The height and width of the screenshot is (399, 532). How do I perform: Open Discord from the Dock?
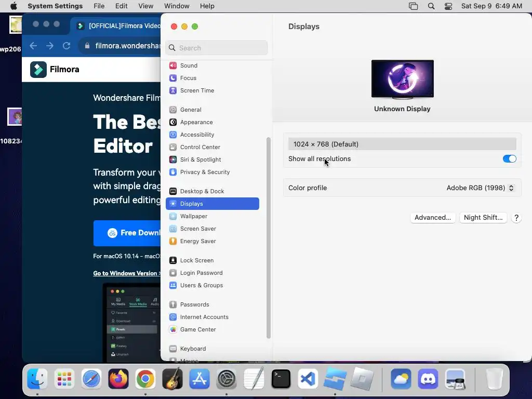click(428, 379)
